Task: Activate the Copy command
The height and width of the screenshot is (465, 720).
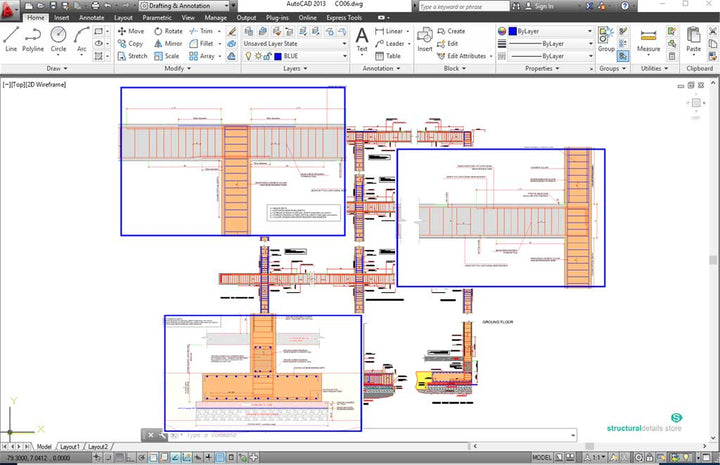Action: point(130,44)
